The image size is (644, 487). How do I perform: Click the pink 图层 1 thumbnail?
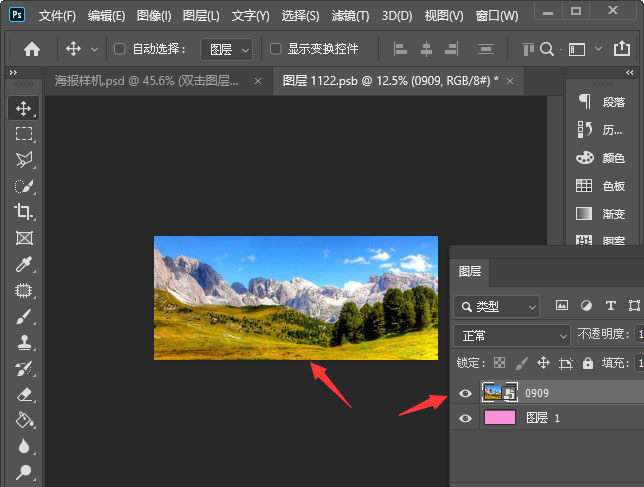tap(499, 418)
